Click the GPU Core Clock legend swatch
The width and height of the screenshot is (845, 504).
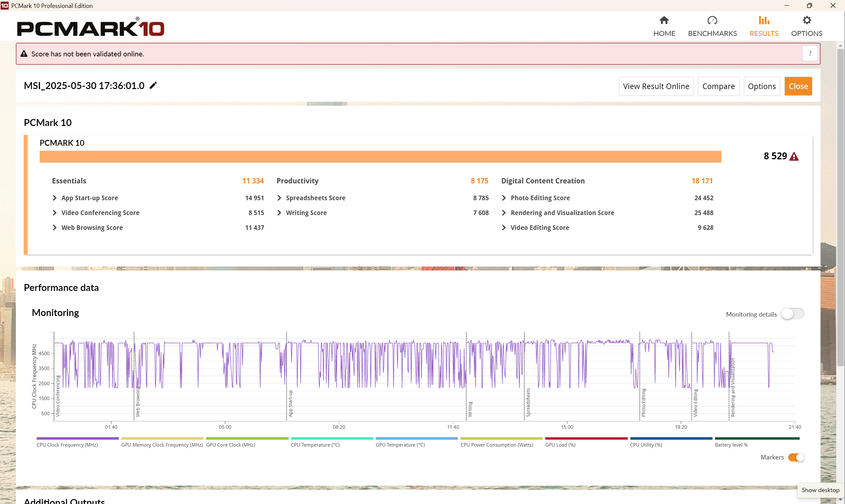247,438
